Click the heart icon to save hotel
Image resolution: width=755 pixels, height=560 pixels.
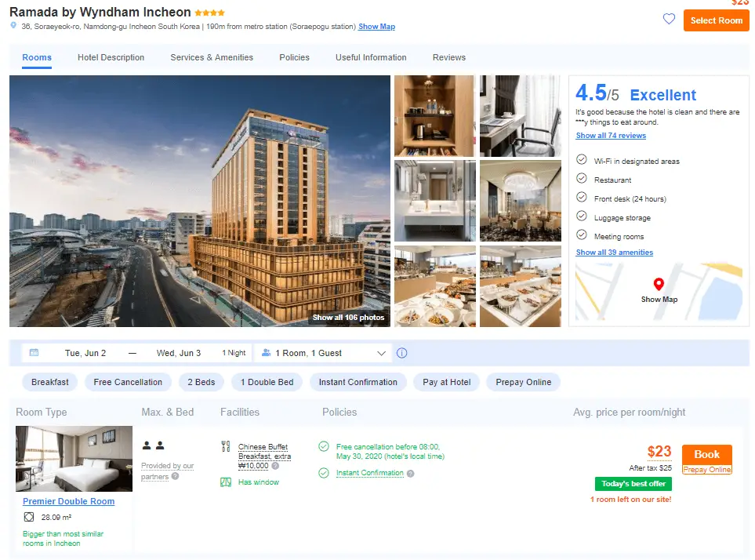click(x=668, y=20)
